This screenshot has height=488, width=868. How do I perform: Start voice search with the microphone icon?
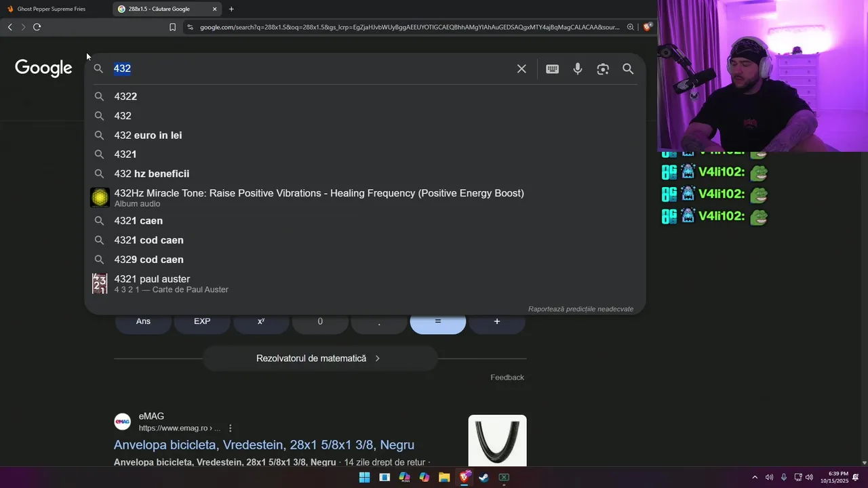click(x=578, y=68)
